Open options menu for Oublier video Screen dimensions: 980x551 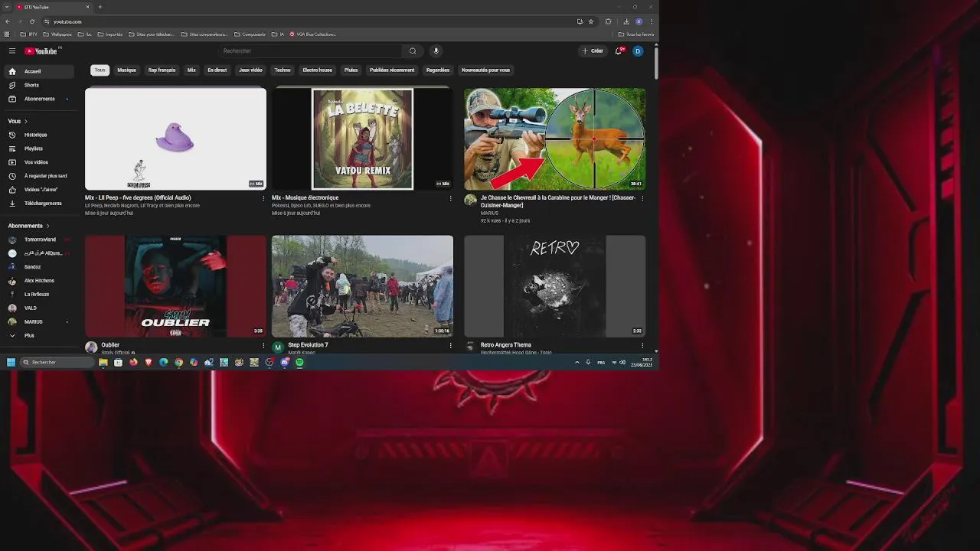[263, 345]
